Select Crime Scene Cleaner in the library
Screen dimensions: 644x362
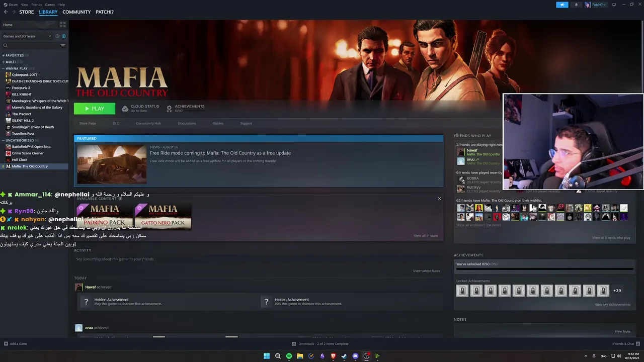click(x=28, y=153)
